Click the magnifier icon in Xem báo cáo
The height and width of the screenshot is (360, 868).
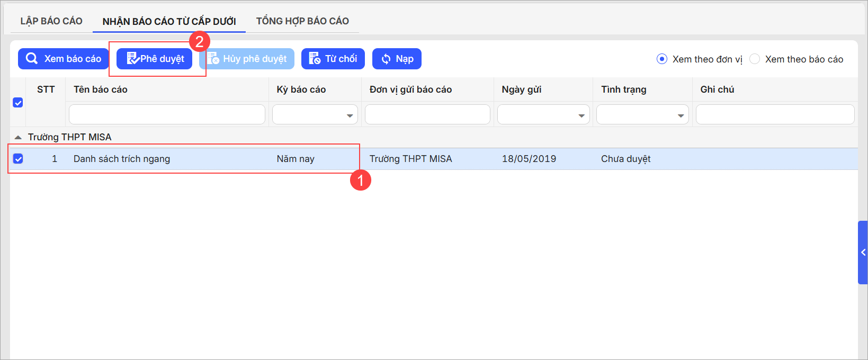[32, 59]
